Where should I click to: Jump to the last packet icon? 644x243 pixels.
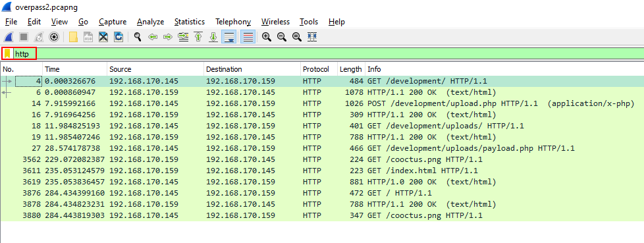[213, 37]
